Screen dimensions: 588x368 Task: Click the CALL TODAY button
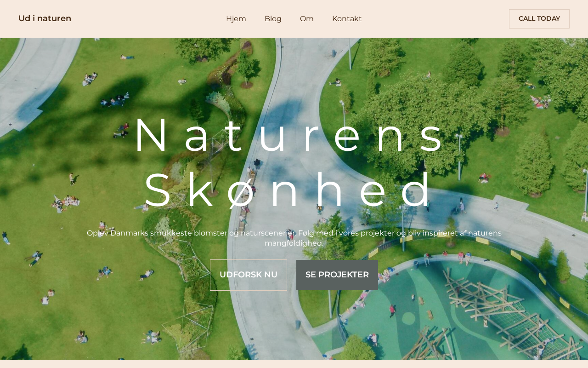pyautogui.click(x=539, y=19)
